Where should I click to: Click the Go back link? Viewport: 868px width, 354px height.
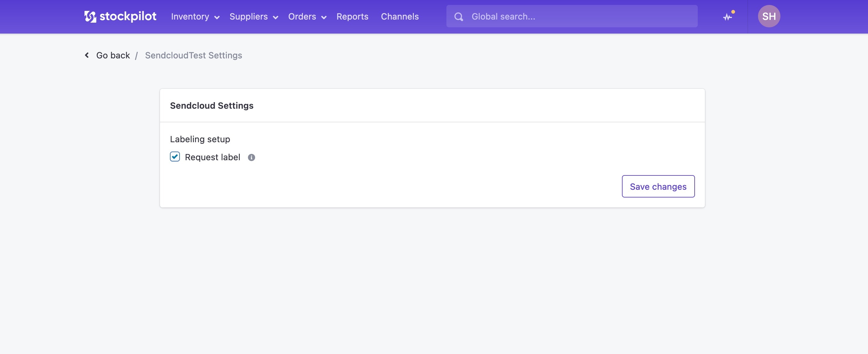tap(113, 55)
